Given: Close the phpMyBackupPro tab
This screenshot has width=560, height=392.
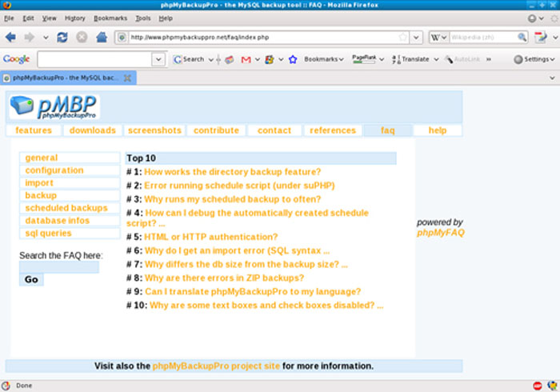Looking at the screenshot, I should (x=127, y=78).
